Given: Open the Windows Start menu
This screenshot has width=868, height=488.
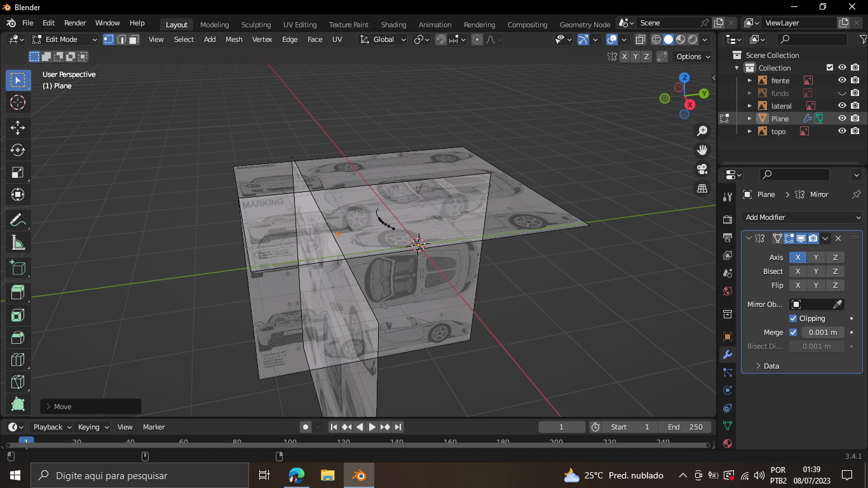Looking at the screenshot, I should click(15, 475).
